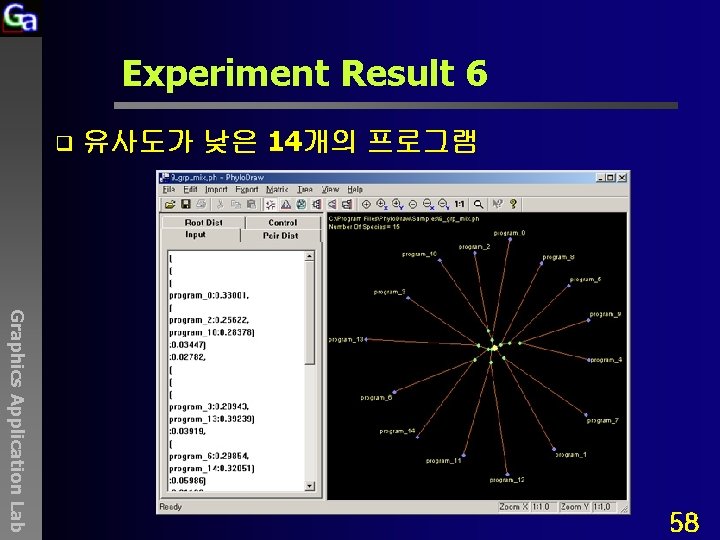Click the input panel vertical scrollbar thumb
This screenshot has height=540, width=720.
click(309, 313)
